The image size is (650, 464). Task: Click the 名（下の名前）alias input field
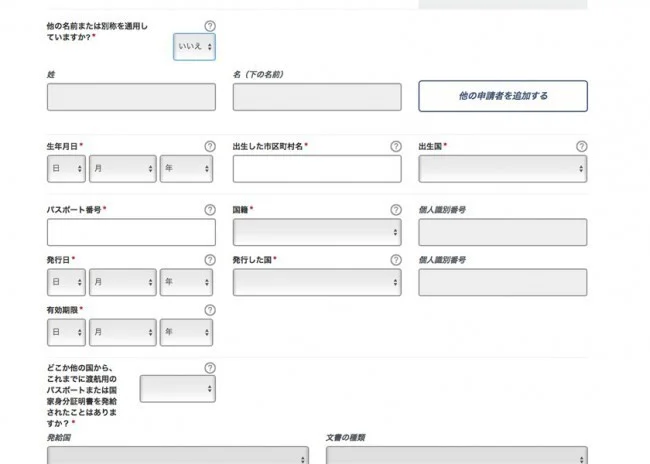[317, 97]
